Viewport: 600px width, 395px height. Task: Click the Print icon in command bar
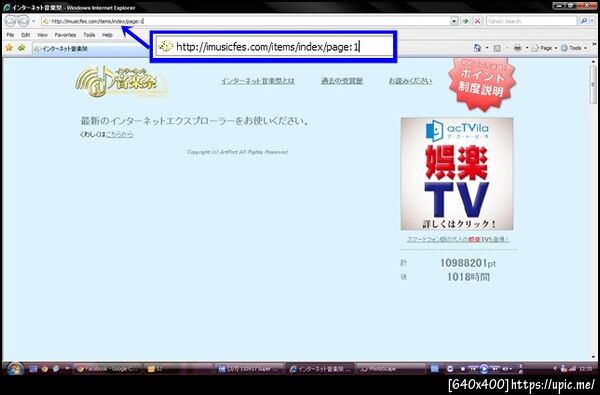(x=518, y=48)
